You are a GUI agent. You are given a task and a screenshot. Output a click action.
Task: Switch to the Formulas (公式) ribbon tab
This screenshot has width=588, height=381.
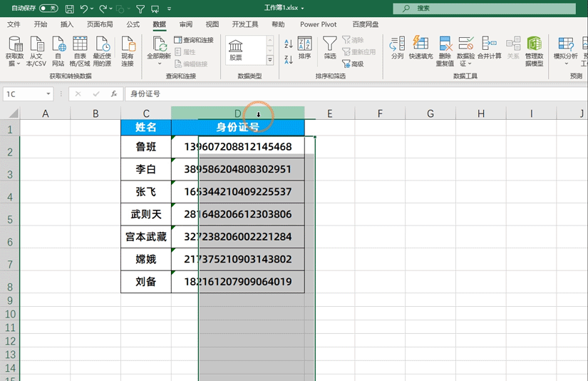point(133,24)
